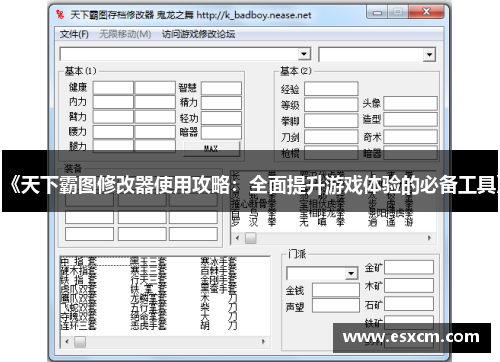Click the 智慧 input field

click(221, 88)
